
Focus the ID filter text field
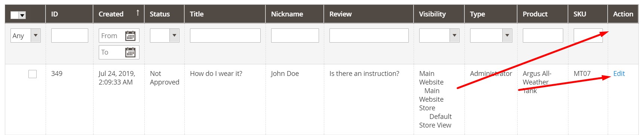click(x=70, y=36)
